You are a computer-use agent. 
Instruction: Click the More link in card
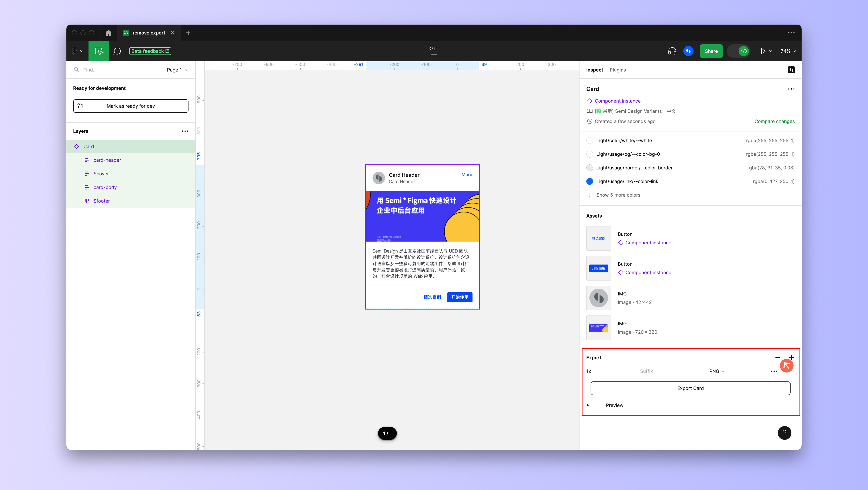click(467, 174)
